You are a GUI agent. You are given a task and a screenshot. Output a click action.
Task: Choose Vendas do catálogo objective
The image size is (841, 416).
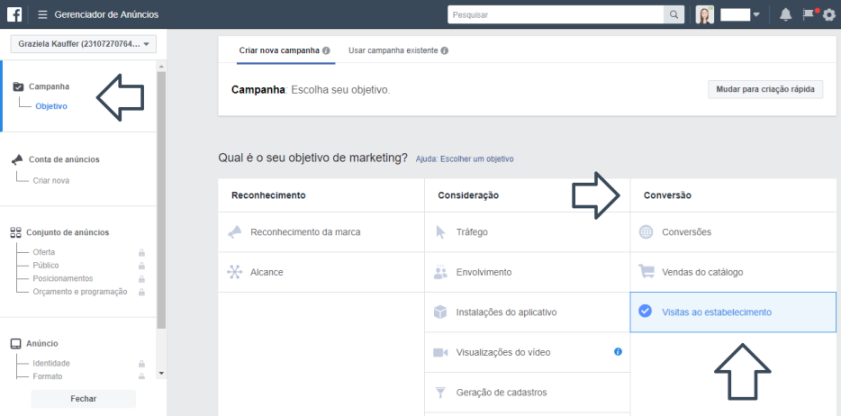(733, 272)
